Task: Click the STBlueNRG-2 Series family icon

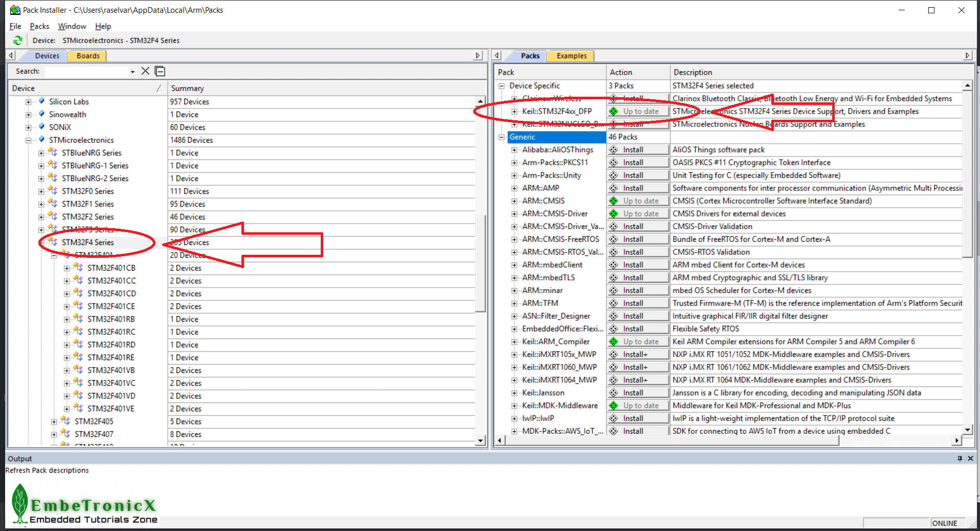Action: coord(53,178)
